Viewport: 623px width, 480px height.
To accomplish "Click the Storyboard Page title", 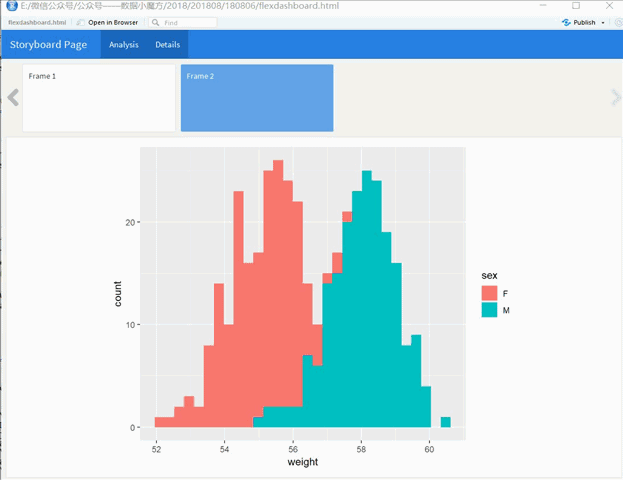I will click(x=48, y=45).
